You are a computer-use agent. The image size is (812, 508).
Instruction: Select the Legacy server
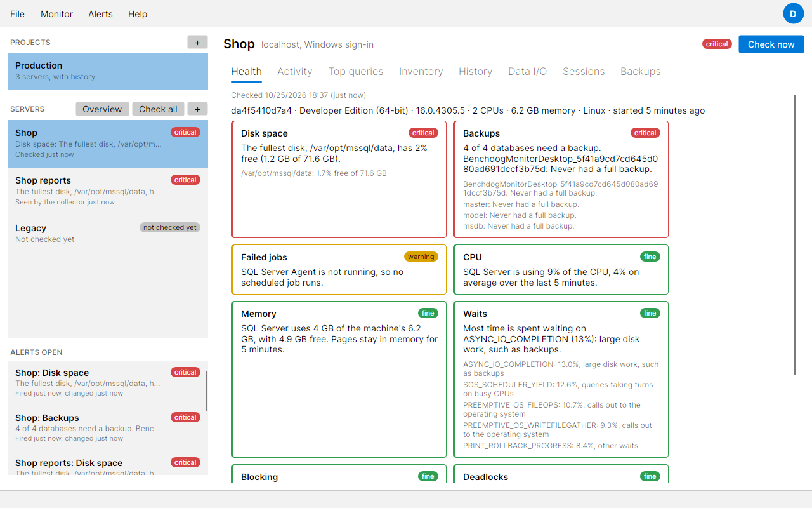point(108,233)
